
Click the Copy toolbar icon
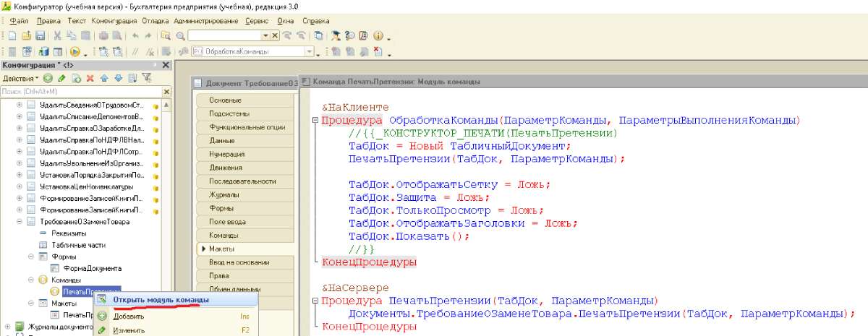point(72,35)
